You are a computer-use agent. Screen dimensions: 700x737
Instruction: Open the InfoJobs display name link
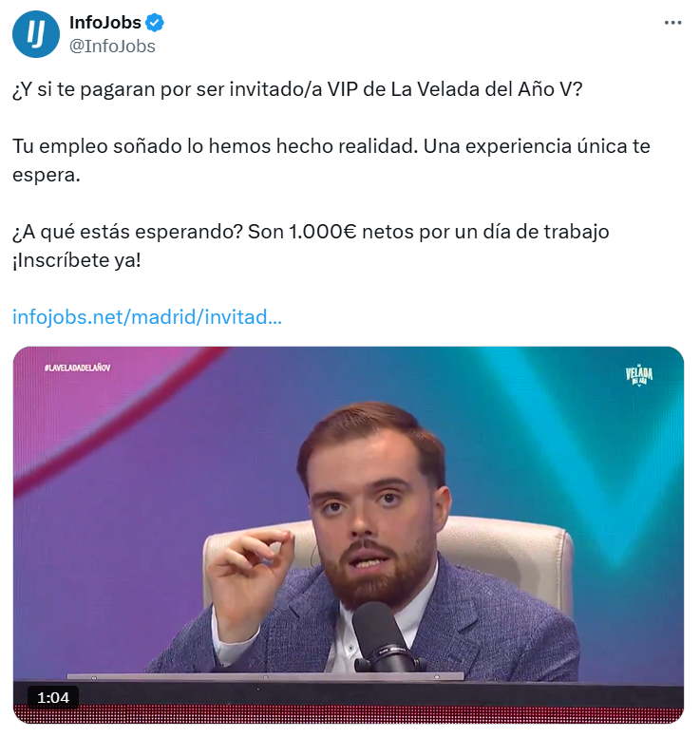tap(104, 22)
